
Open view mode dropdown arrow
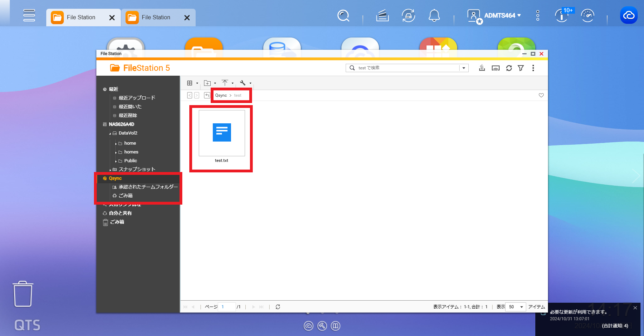click(197, 83)
